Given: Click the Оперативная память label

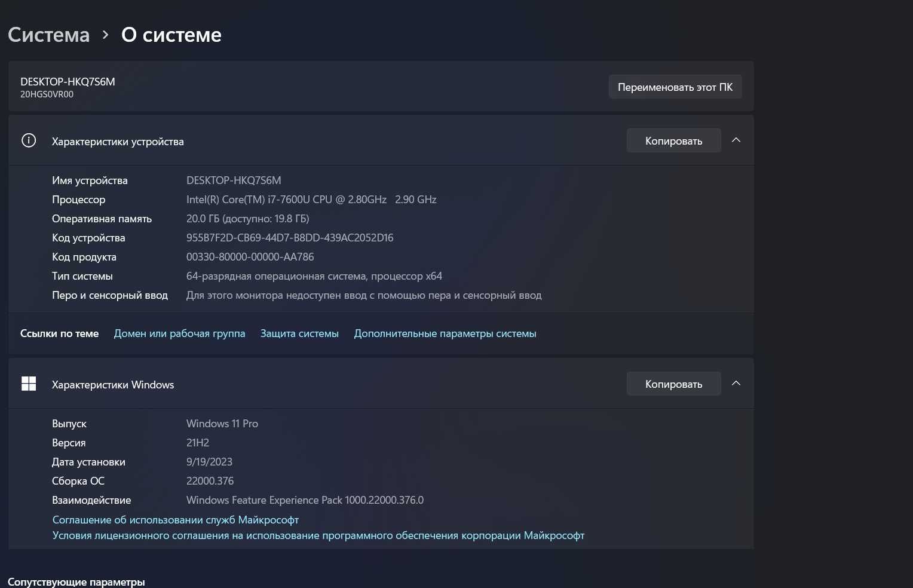Looking at the screenshot, I should (102, 219).
